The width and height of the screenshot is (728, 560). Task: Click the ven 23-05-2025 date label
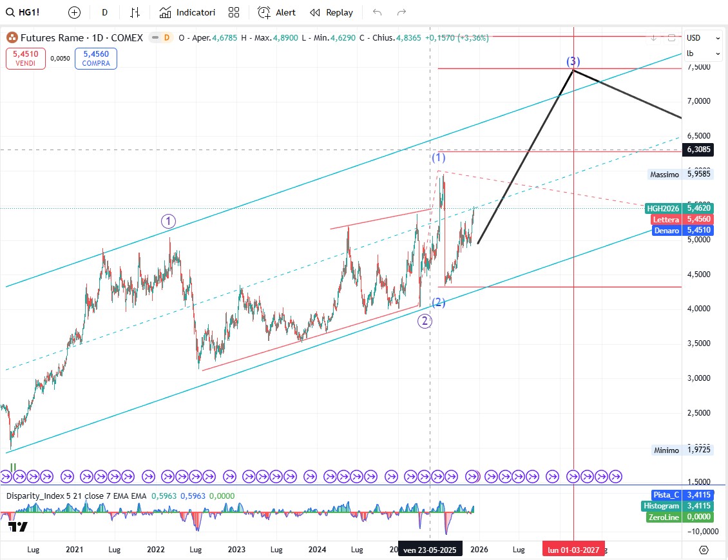(x=430, y=550)
